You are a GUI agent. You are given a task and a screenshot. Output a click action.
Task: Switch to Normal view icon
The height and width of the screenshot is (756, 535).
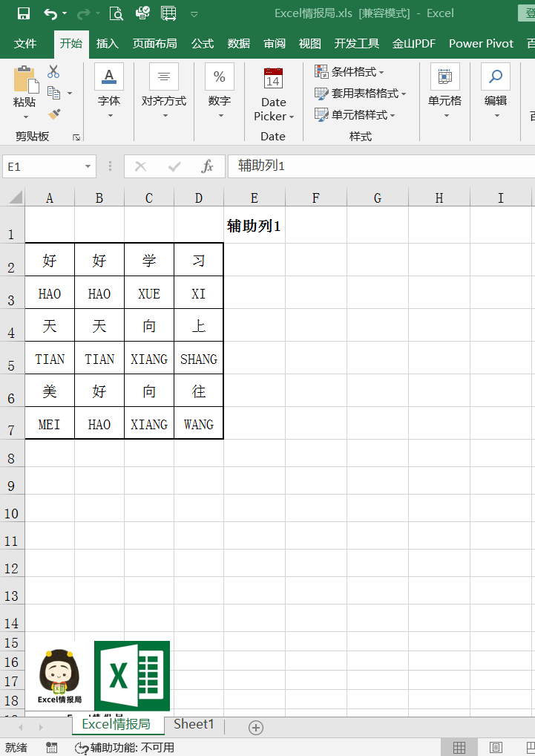click(x=459, y=748)
